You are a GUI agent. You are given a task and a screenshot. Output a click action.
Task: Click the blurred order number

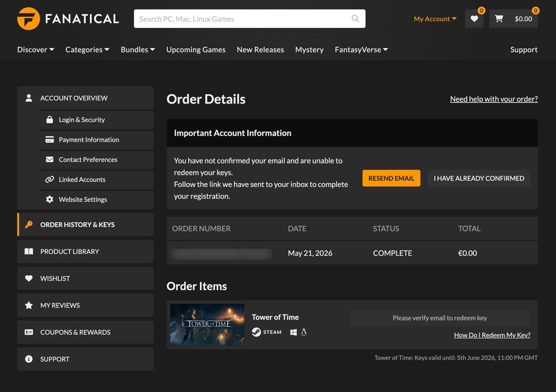point(222,254)
